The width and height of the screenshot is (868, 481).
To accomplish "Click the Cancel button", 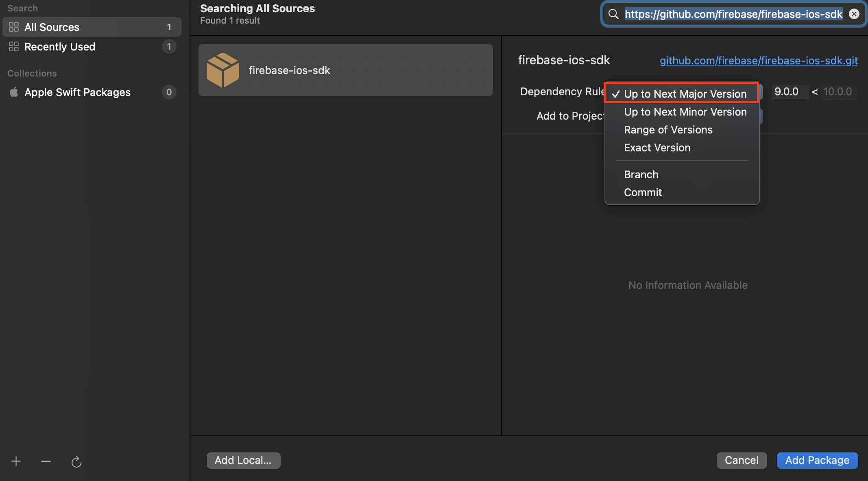I will [742, 460].
